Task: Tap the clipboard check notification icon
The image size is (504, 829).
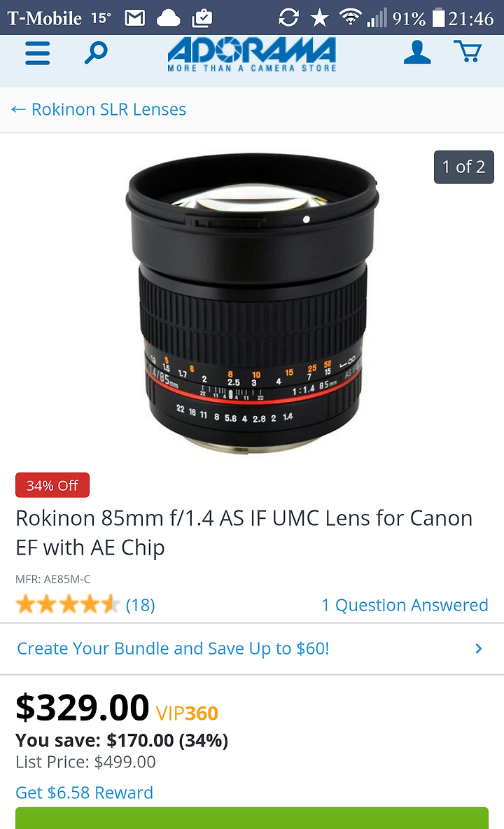Action: tap(202, 18)
